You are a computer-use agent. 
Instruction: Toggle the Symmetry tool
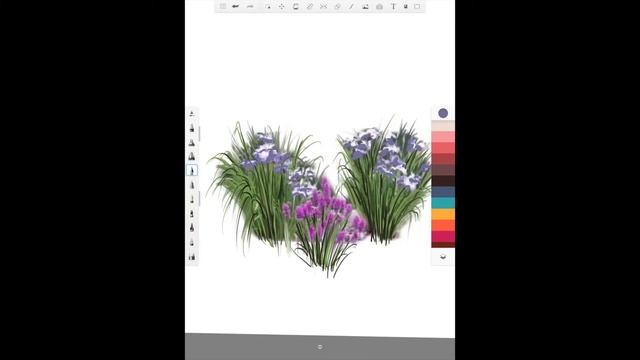pos(323,7)
